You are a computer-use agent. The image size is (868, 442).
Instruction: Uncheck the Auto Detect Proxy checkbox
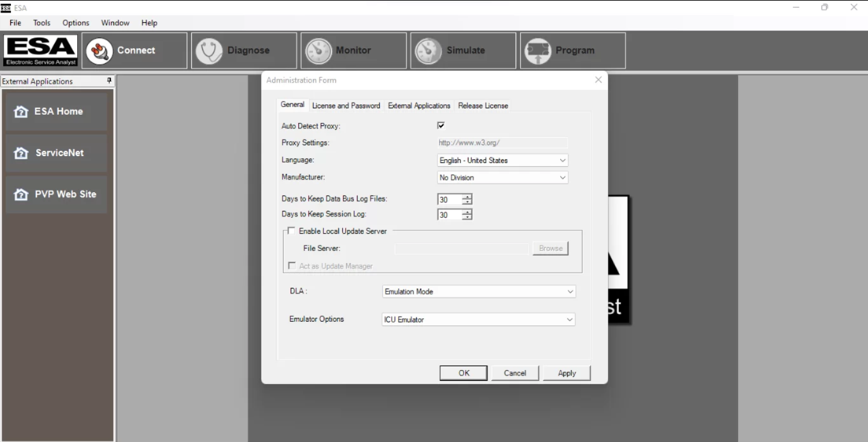[x=440, y=125]
